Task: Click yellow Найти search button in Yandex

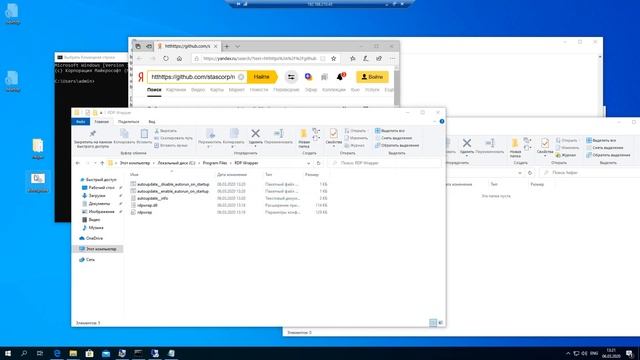Action: [x=261, y=77]
